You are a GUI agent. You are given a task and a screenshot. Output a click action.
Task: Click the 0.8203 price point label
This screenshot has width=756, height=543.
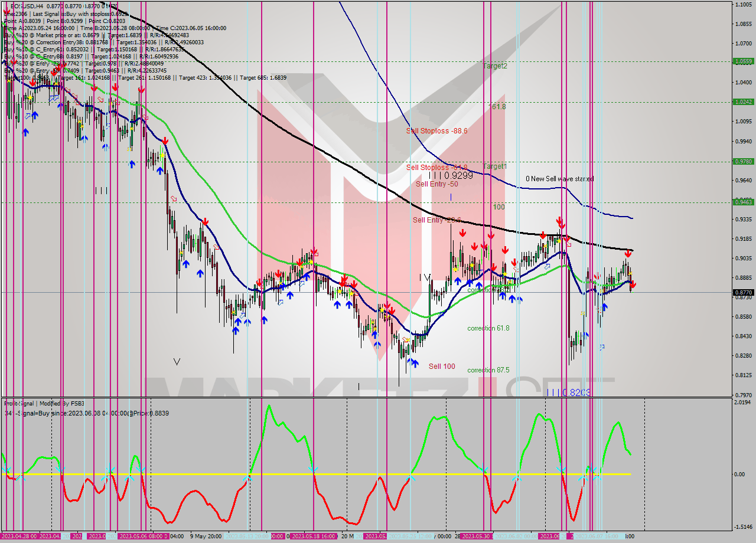tap(568, 392)
